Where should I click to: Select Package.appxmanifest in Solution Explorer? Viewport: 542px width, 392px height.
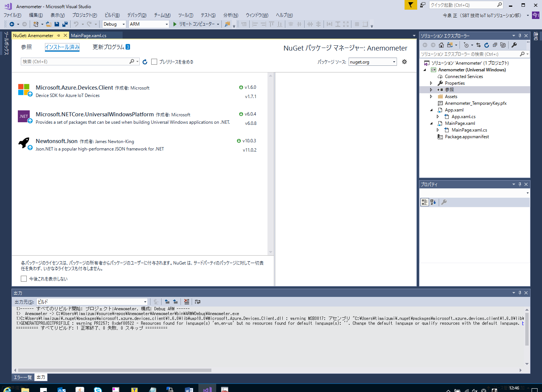(467, 137)
